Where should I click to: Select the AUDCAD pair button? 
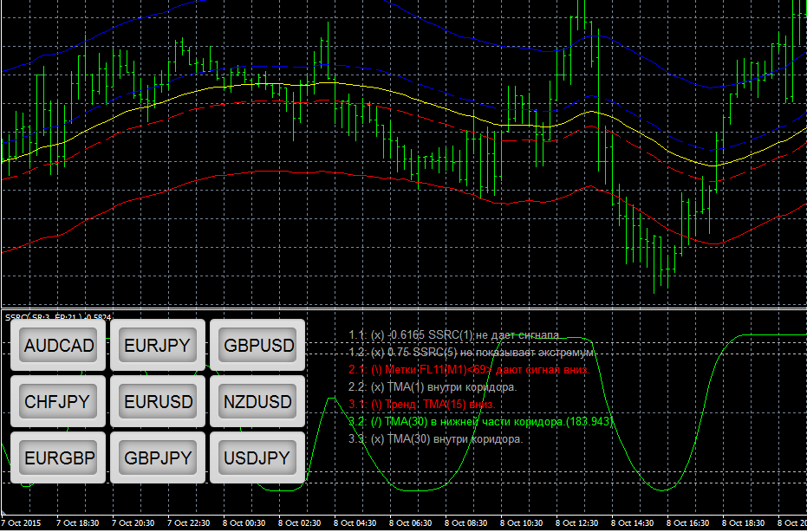pos(58,345)
